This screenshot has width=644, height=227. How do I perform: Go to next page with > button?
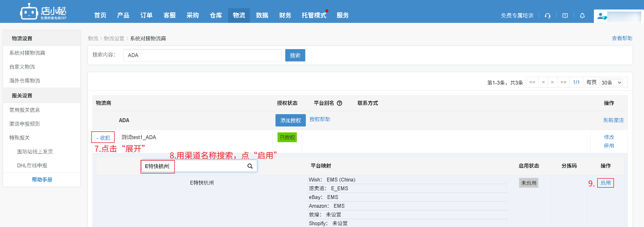pos(552,82)
